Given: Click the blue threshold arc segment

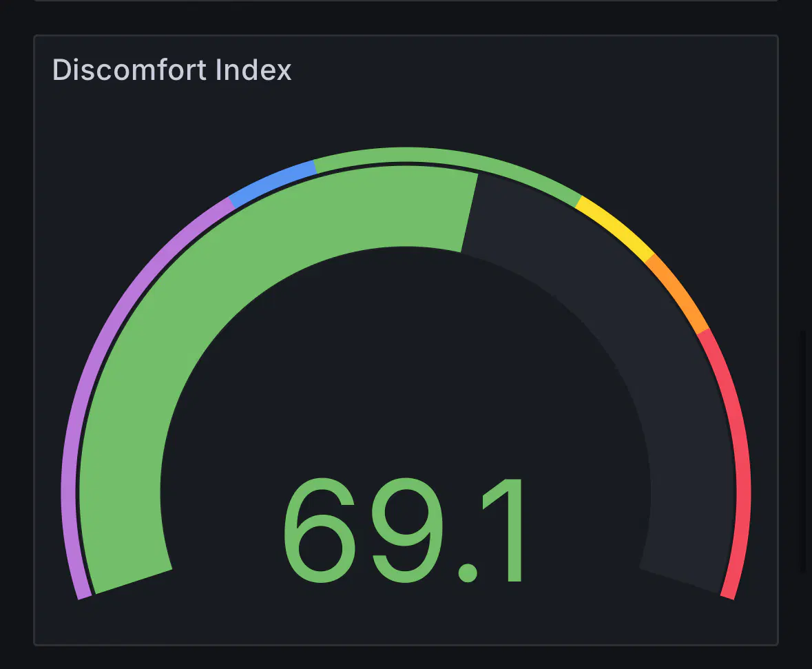Looking at the screenshot, I should 273,183.
